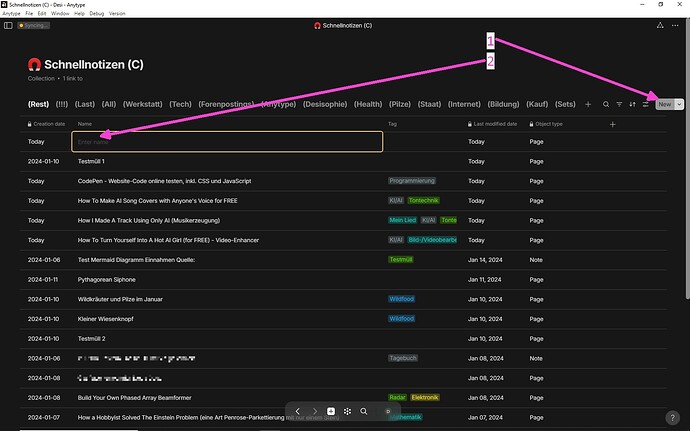Open global search in bottom bar
690x431 pixels.
(x=363, y=411)
